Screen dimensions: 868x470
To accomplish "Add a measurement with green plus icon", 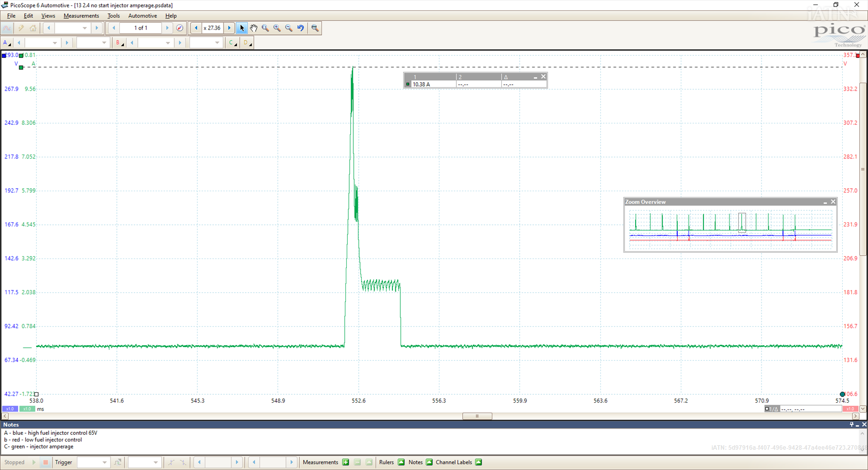I will (x=346, y=463).
